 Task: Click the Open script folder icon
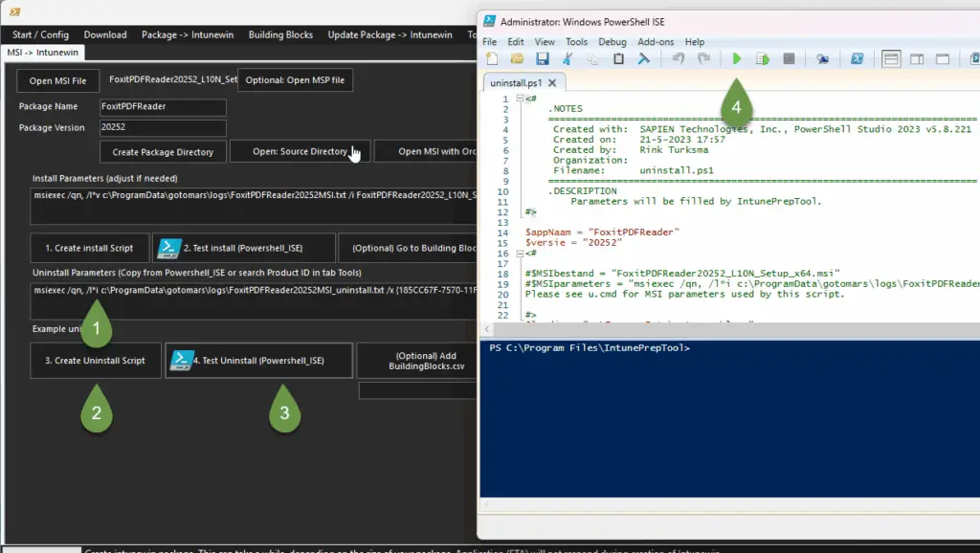tap(517, 59)
